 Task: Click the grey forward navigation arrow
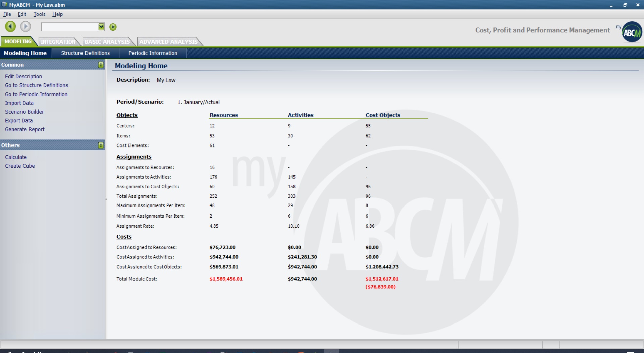tap(25, 26)
